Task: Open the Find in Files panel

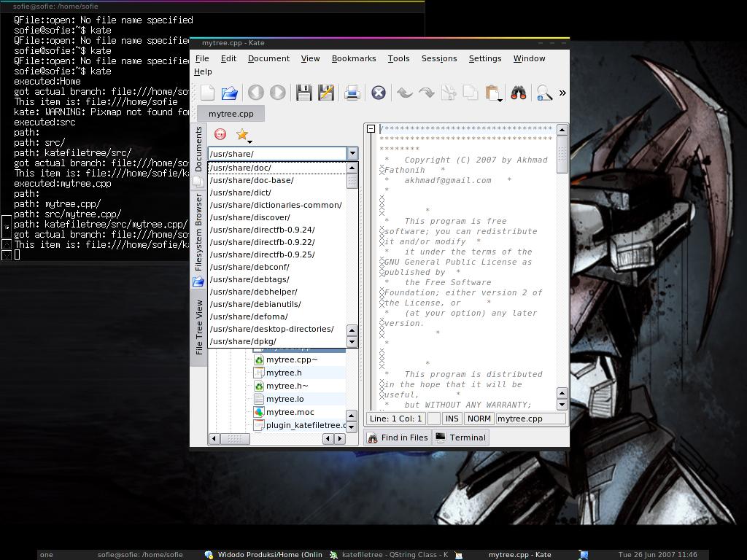Action: (x=398, y=437)
